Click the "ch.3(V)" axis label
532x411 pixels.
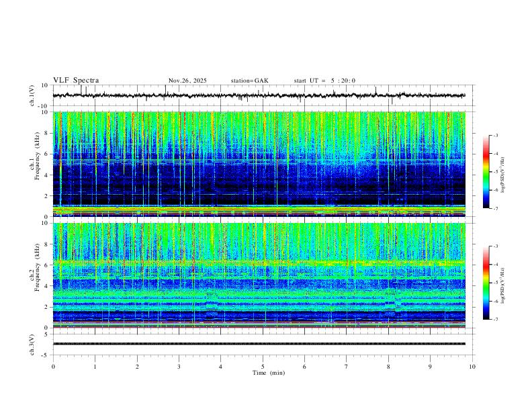(x=32, y=345)
